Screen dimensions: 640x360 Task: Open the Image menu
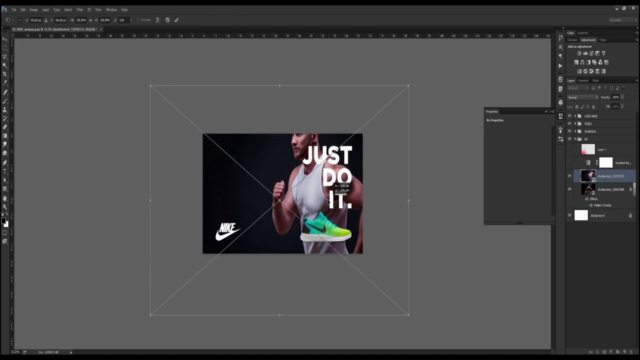coord(33,10)
